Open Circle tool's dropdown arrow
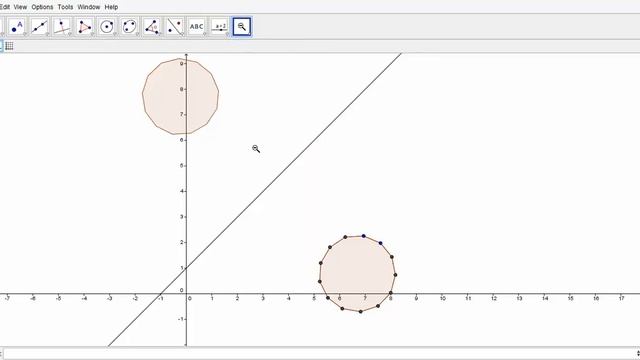This screenshot has height=360, width=640. 115,34
